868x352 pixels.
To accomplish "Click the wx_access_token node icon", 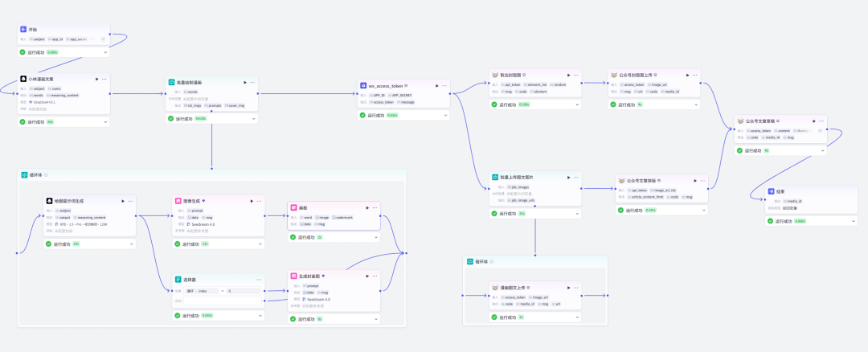I will [363, 86].
